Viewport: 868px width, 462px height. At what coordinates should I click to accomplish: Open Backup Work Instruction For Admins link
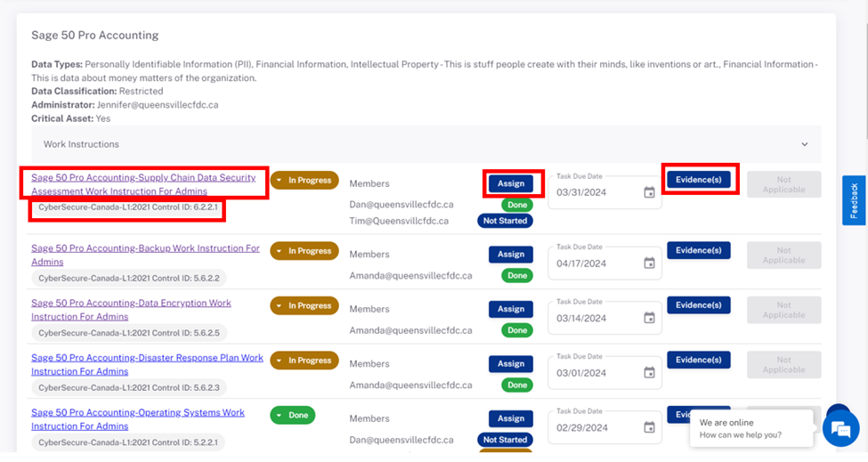pos(145,255)
